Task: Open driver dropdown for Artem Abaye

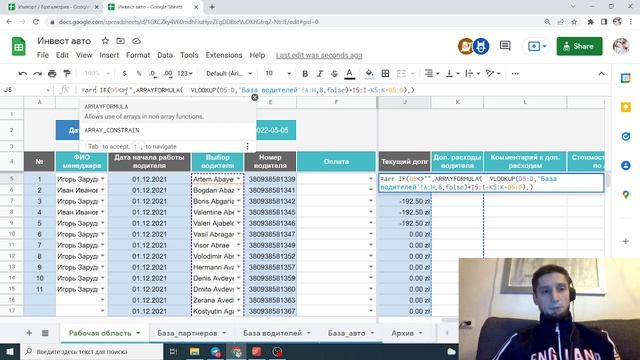Action: (x=239, y=179)
